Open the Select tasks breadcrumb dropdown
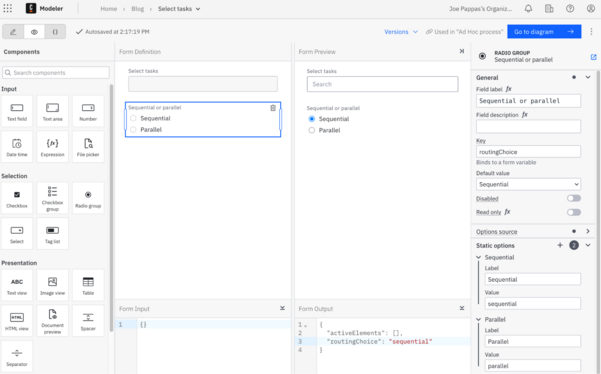This screenshot has width=601, height=374. (179, 8)
